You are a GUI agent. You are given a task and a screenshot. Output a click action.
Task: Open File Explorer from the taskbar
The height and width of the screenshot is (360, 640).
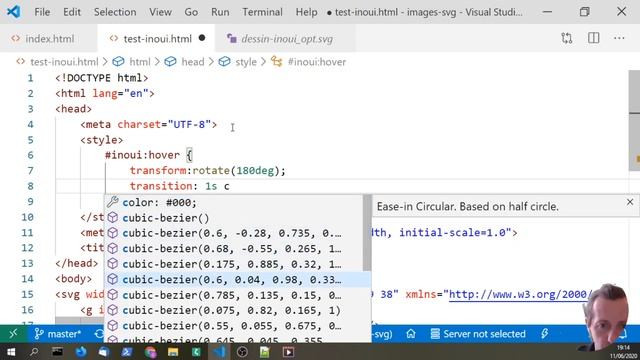pyautogui.click(x=173, y=351)
